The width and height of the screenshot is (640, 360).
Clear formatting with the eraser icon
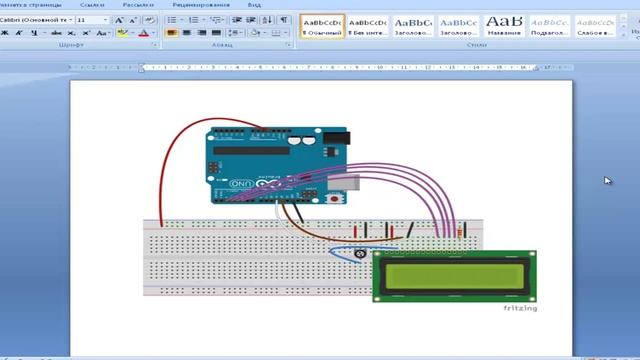pyautogui.click(x=149, y=20)
